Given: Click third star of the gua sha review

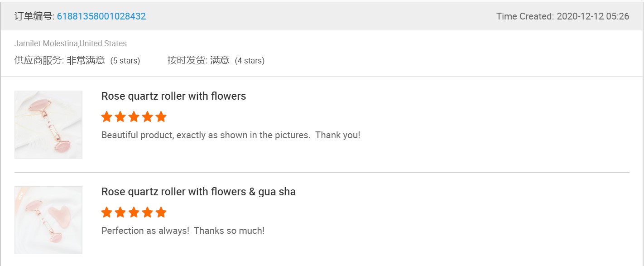Looking at the screenshot, I should point(134,213).
